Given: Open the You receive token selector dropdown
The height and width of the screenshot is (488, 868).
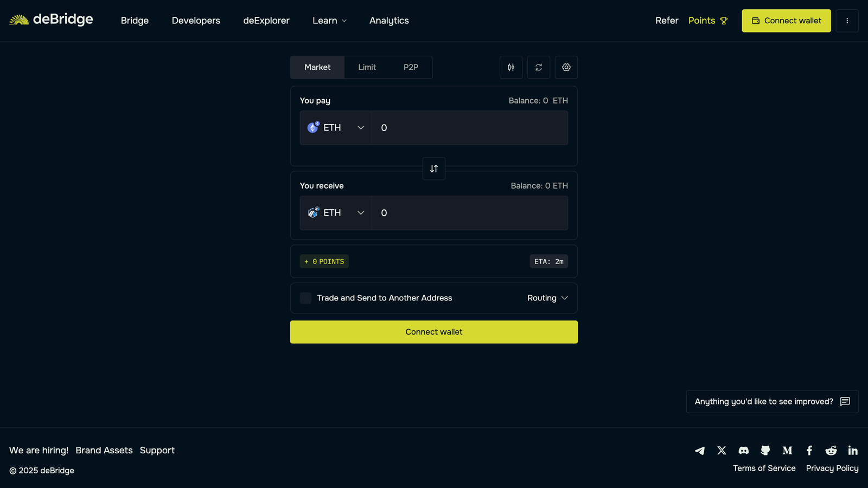Looking at the screenshot, I should 335,213.
